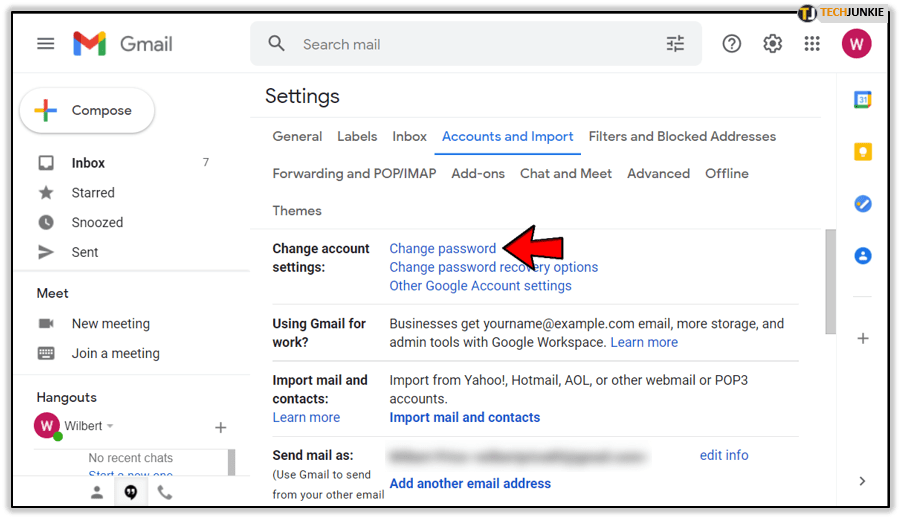Image resolution: width=901 pixels, height=519 pixels.
Task: Open Google Contacts side panel icon
Action: (862, 256)
